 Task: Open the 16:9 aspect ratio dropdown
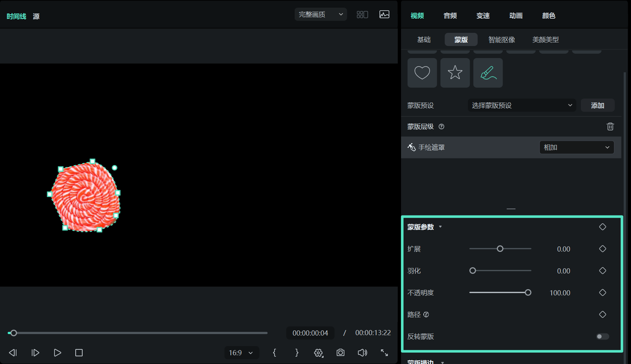coord(242,353)
